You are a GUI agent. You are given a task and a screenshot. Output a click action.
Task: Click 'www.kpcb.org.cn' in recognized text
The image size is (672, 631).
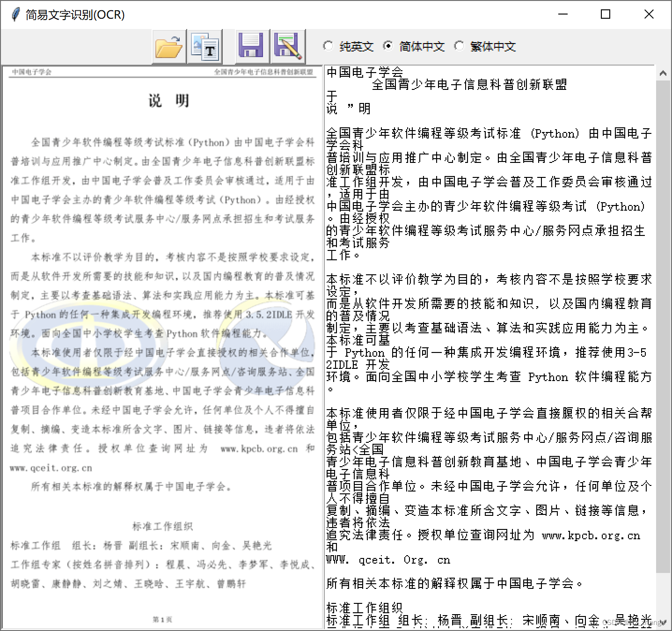point(591,536)
